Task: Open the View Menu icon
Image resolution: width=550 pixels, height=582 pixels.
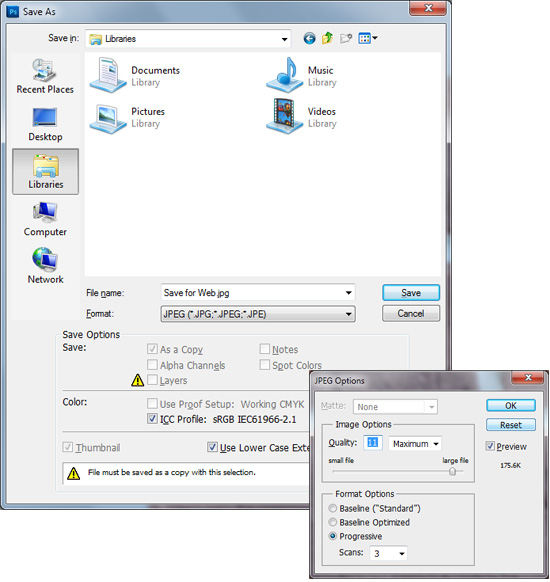Action: point(367,38)
